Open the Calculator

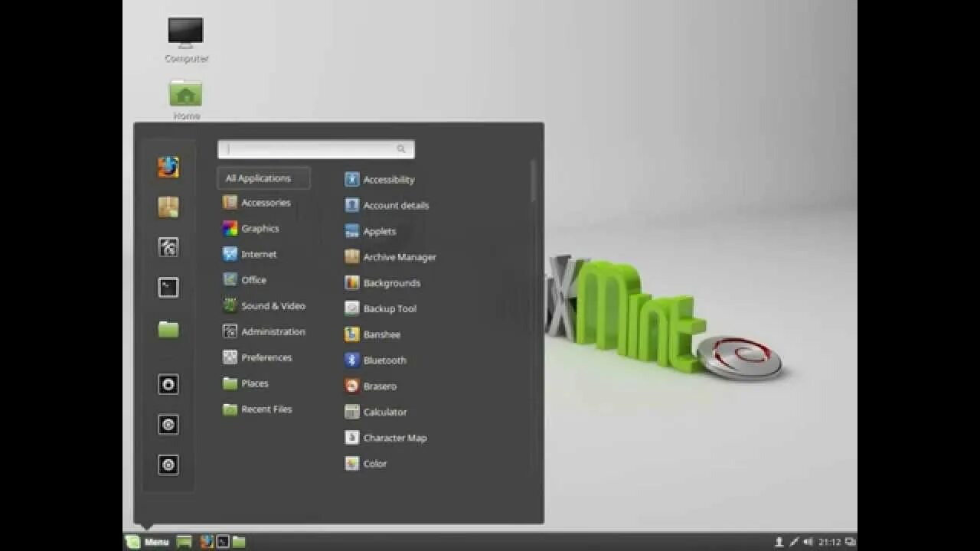pyautogui.click(x=376, y=412)
